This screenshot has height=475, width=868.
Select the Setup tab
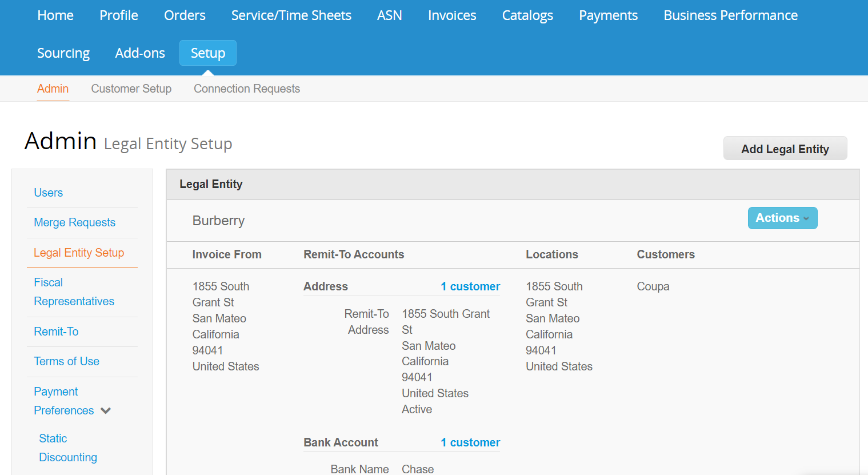(208, 53)
